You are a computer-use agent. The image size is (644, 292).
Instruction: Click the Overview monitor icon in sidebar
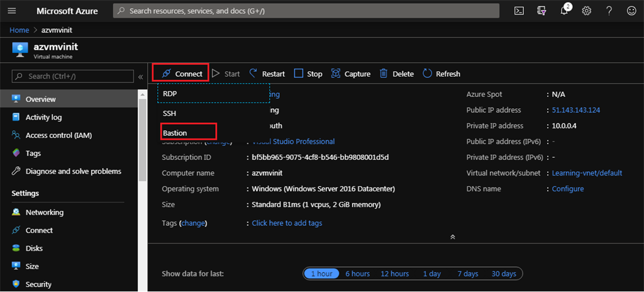click(x=16, y=99)
